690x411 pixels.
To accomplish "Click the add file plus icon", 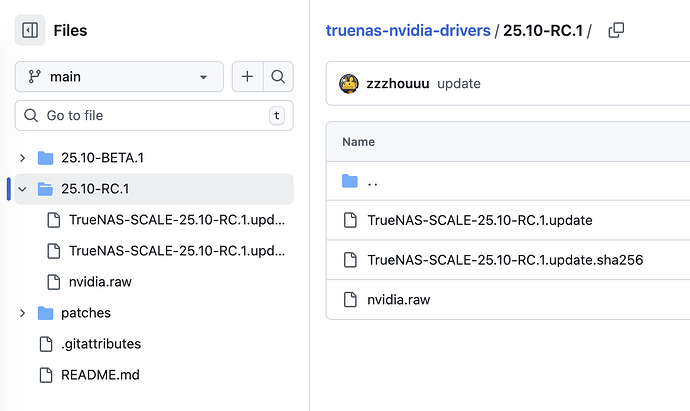I will click(x=246, y=76).
